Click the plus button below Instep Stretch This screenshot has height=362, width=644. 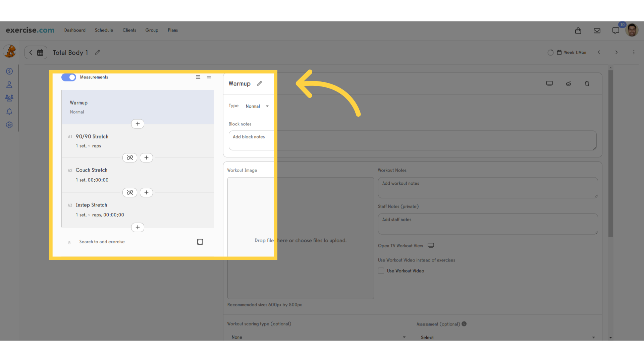(138, 227)
